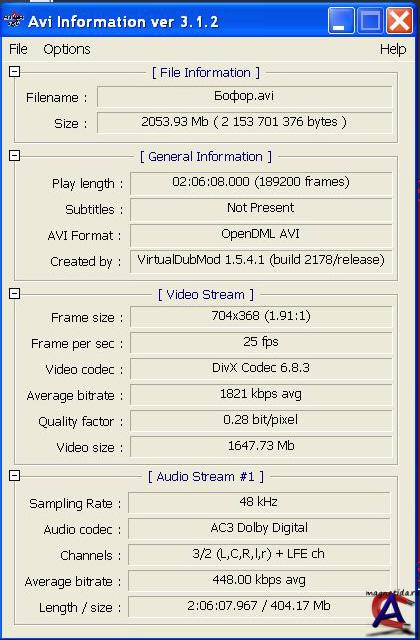The image size is (420, 640).
Task: Close the Avi Information window
Action: 399,21
